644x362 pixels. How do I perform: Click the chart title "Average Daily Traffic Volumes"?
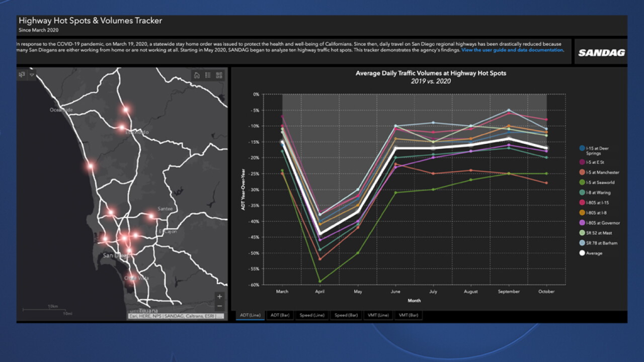coord(431,73)
